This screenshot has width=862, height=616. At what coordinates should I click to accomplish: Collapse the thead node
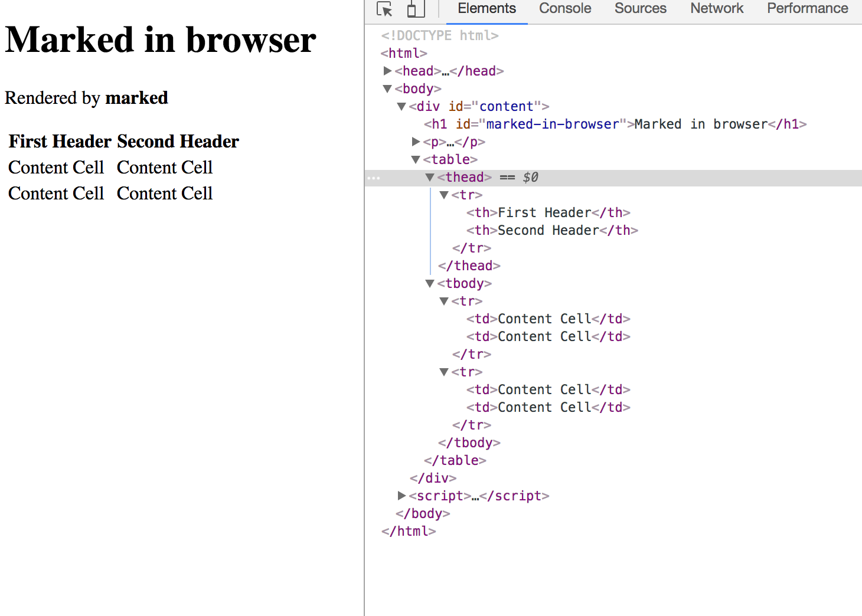tap(430, 177)
